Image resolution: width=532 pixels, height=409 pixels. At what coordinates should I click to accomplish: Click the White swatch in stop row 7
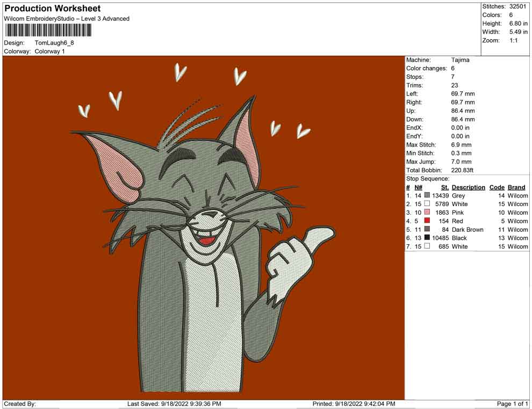[x=427, y=246]
